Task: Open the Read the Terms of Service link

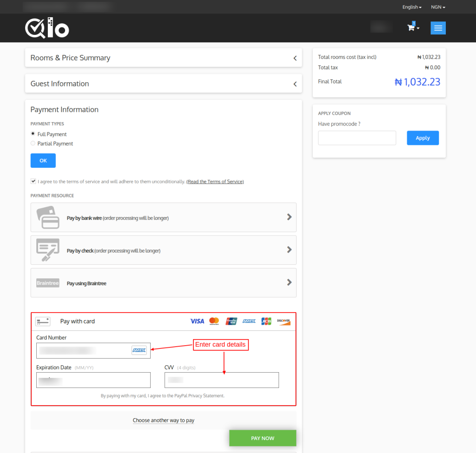Action: point(215,182)
